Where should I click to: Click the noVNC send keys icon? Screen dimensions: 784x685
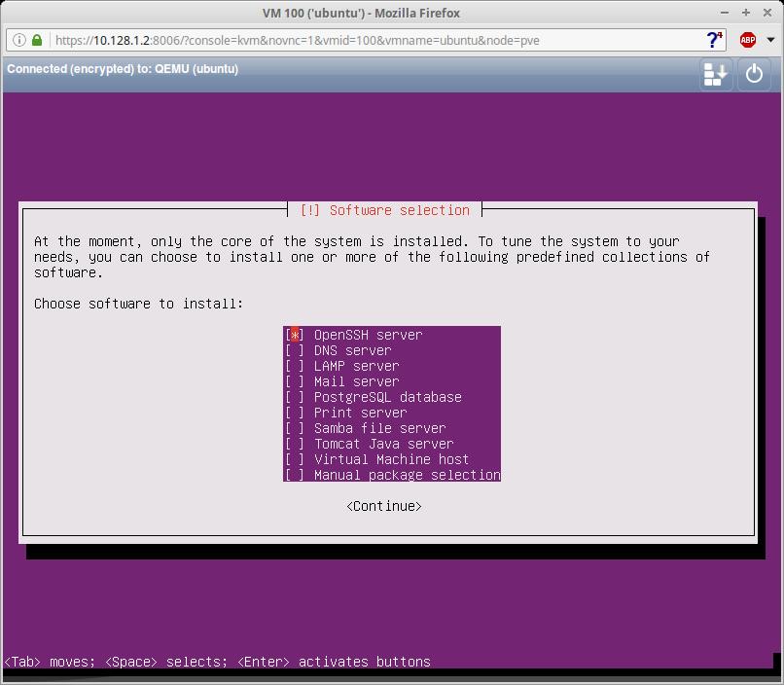coord(716,74)
